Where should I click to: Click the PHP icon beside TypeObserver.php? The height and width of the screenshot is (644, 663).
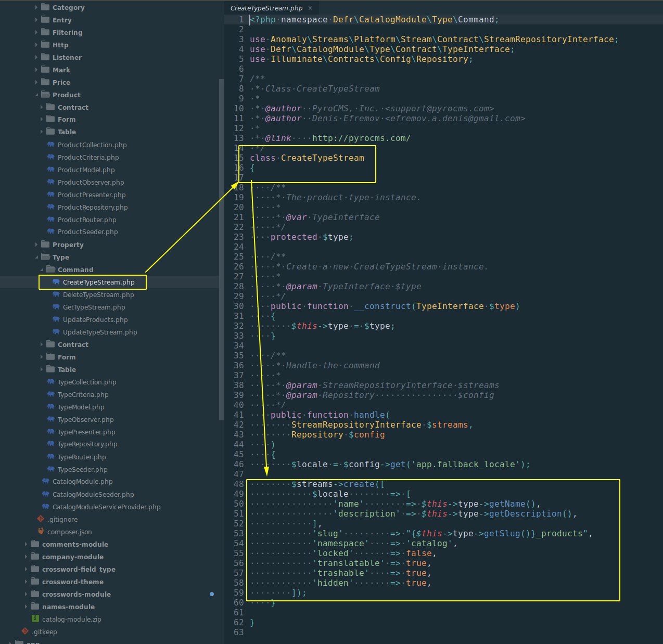51,419
